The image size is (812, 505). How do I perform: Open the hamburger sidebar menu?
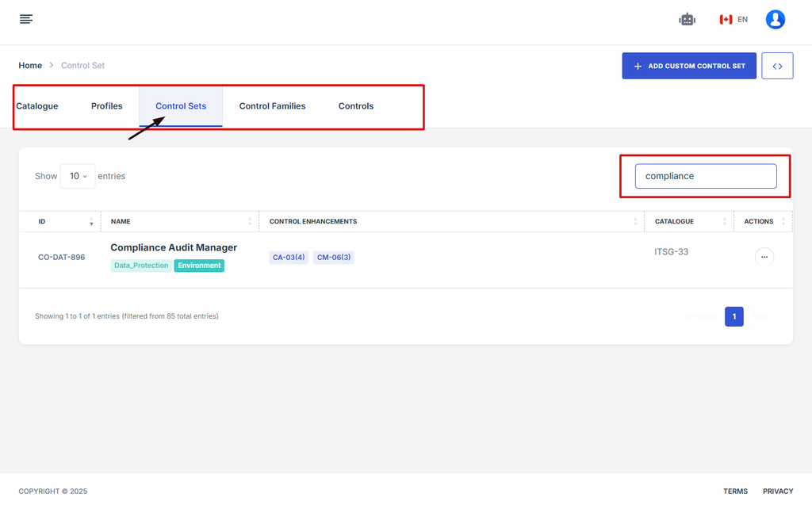pos(26,19)
